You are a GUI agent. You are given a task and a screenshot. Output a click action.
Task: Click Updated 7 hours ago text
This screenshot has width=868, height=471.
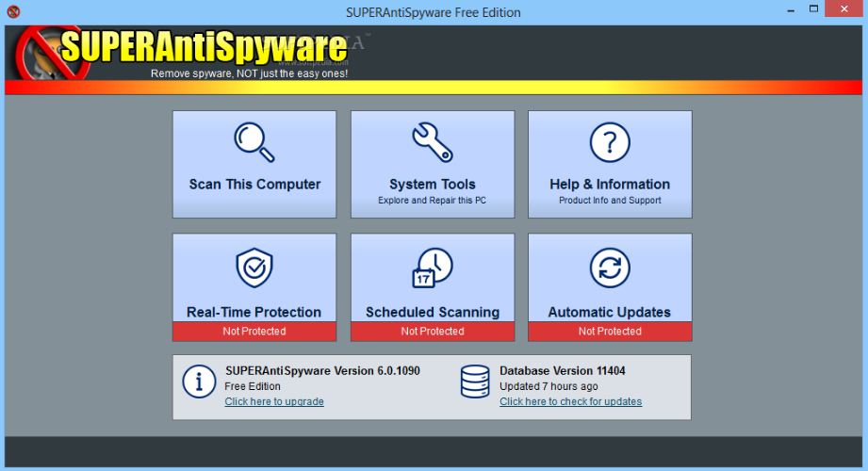point(549,386)
